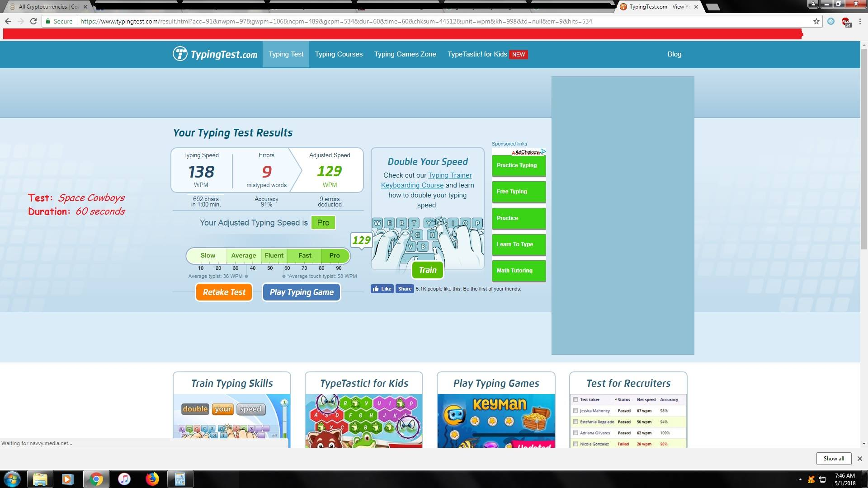
Task: Tick the Estefania Regalado checkbox
Action: [x=576, y=422]
